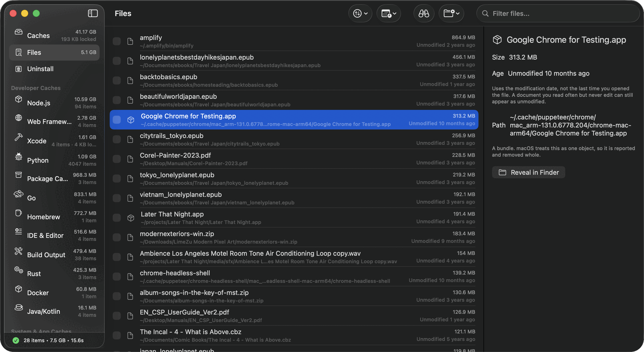Open the age filter calendar dropdown
Image resolution: width=644 pixels, height=352 pixels.
(x=389, y=13)
